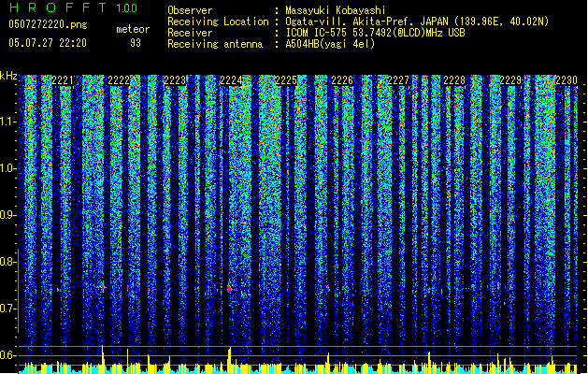Click observer name Masayuki Kobayashi
The image size is (588, 374).
tap(336, 10)
